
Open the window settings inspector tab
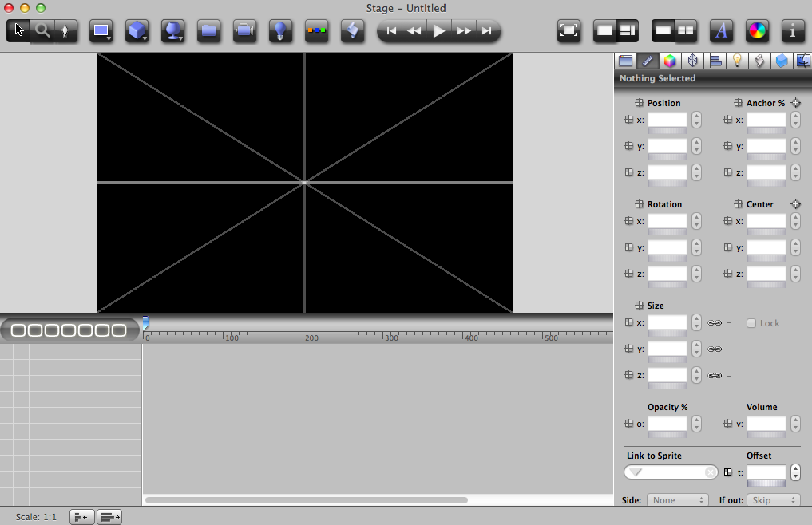[x=626, y=61]
